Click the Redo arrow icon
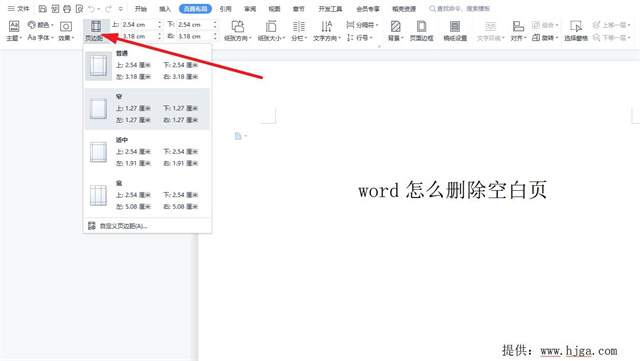The height and width of the screenshot is (361, 640). tap(108, 9)
